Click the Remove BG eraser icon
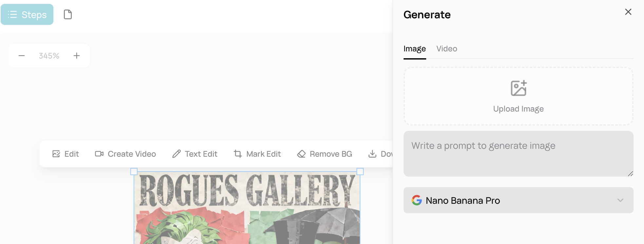 coord(301,154)
